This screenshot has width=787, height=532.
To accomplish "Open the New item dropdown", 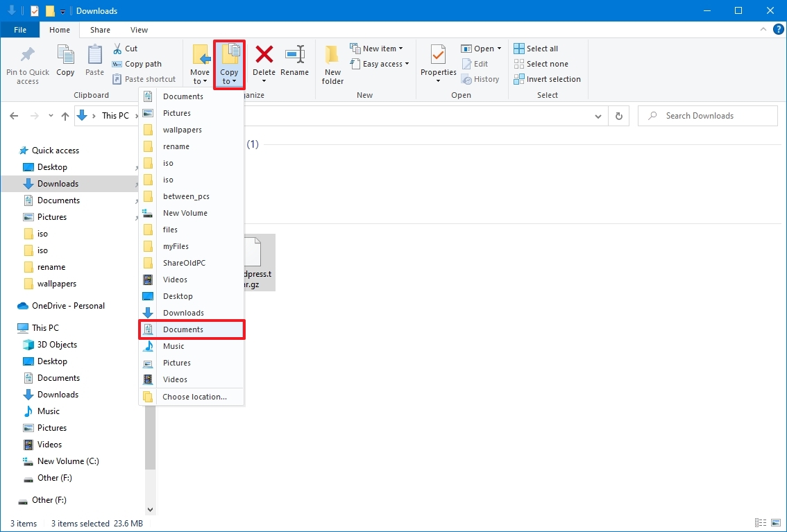I will (377, 49).
